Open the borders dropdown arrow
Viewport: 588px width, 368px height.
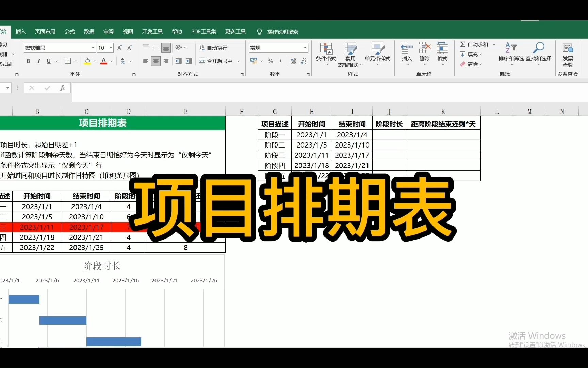[x=76, y=61]
